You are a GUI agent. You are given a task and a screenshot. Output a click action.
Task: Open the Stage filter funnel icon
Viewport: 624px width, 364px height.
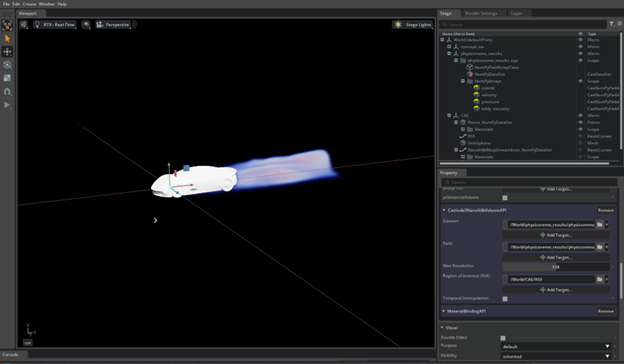pyautogui.click(x=611, y=24)
